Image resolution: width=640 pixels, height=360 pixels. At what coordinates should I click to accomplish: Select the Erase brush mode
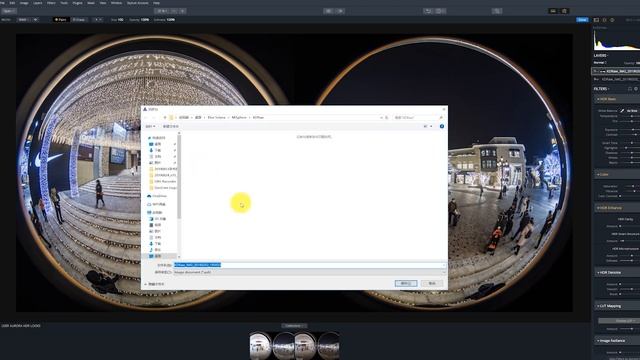coord(79,20)
